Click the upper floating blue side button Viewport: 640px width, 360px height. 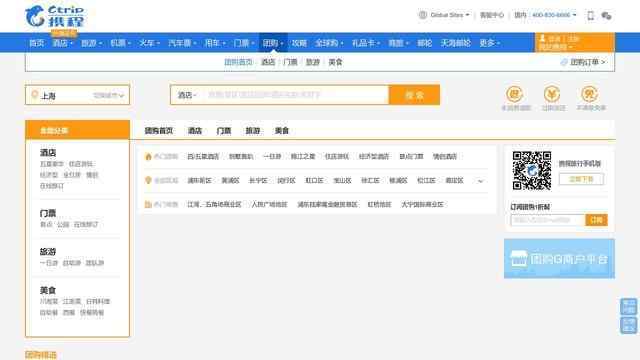629,307
